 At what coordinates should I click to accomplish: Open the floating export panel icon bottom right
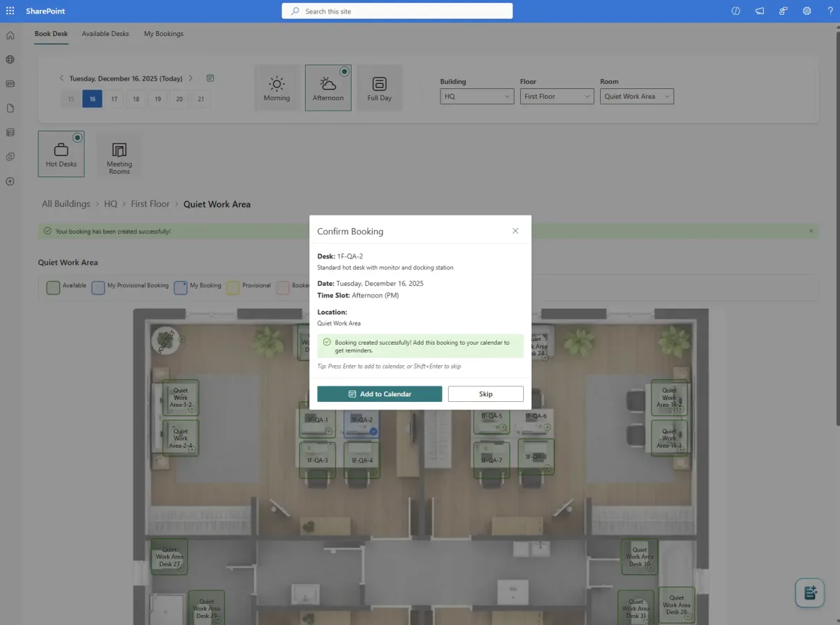click(x=809, y=593)
